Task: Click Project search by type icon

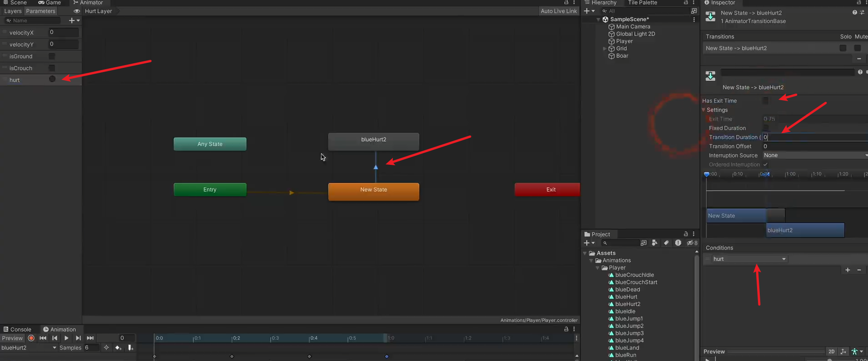Action: (x=654, y=243)
